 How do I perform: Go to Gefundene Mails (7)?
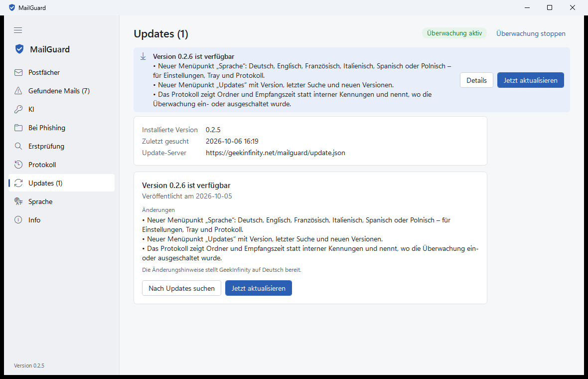click(x=61, y=91)
